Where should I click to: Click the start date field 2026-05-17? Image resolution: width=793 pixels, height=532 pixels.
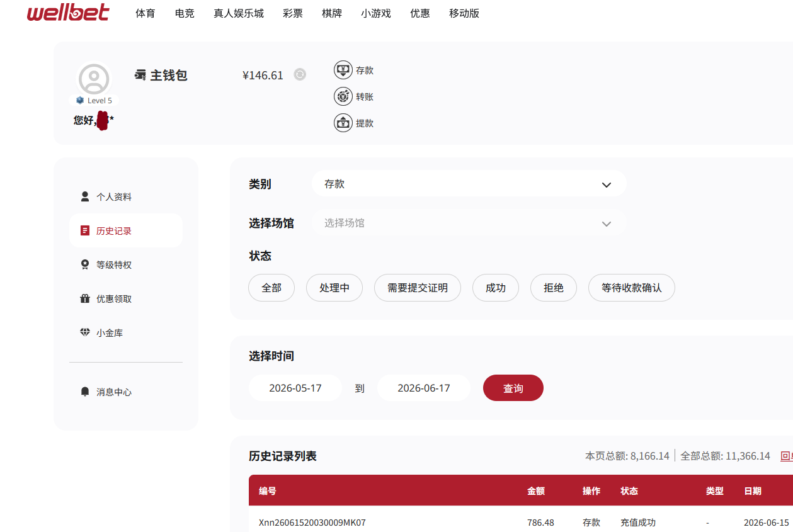tap(295, 388)
